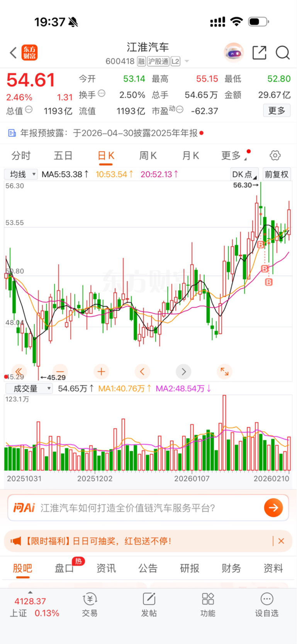The image size is (297, 644).
Task: Tap the 问AI question input bar
Action: coord(148,507)
